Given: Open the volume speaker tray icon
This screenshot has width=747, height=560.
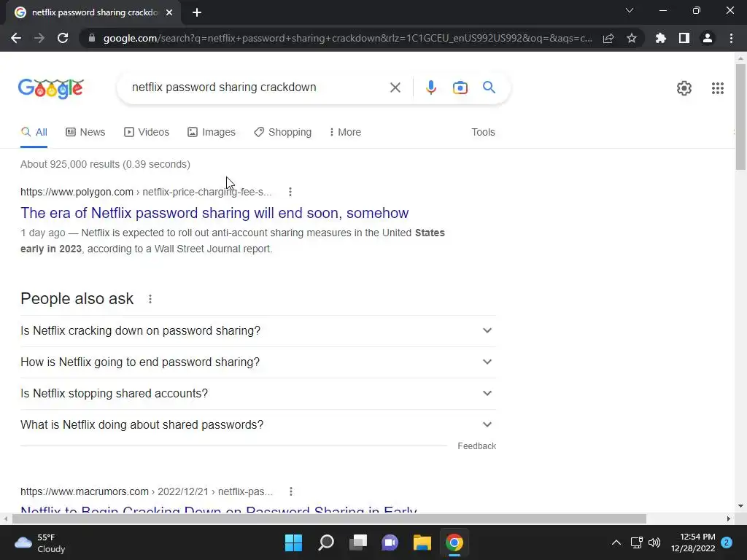Looking at the screenshot, I should click(654, 542).
